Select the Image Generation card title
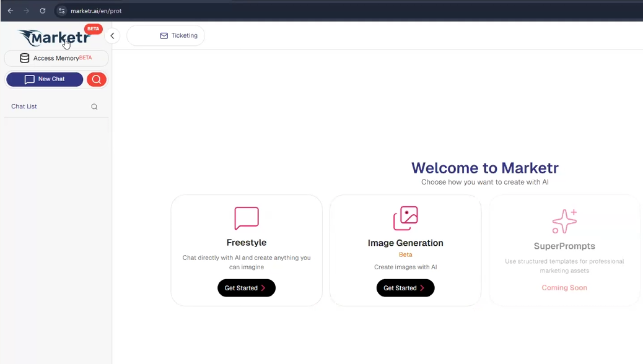Viewport: 643px width, 364px height. tap(406, 243)
